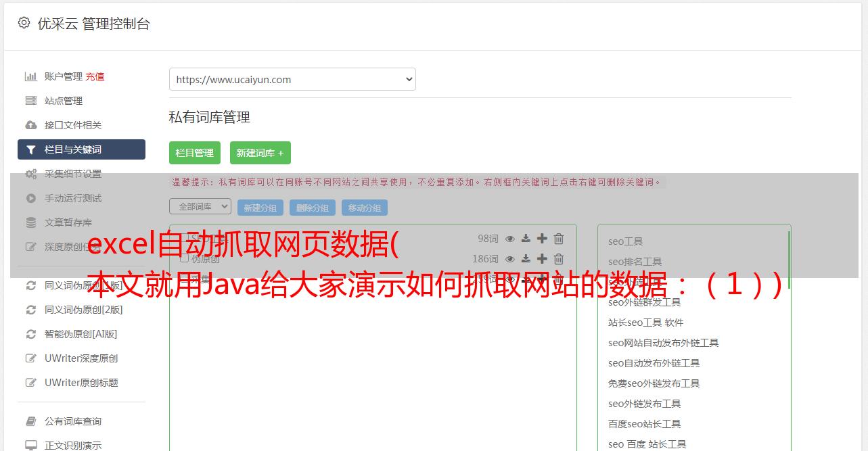Click the red 充值 link
The image size is (868, 451).
(x=95, y=76)
